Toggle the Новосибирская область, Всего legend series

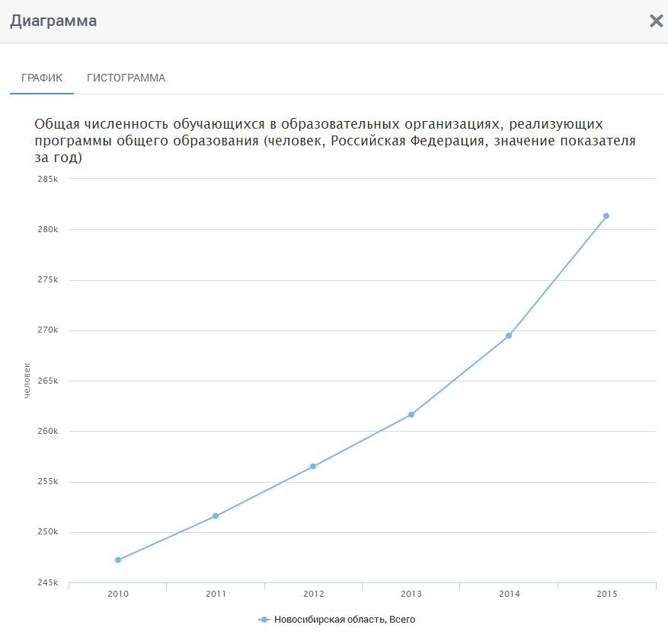tap(337, 620)
